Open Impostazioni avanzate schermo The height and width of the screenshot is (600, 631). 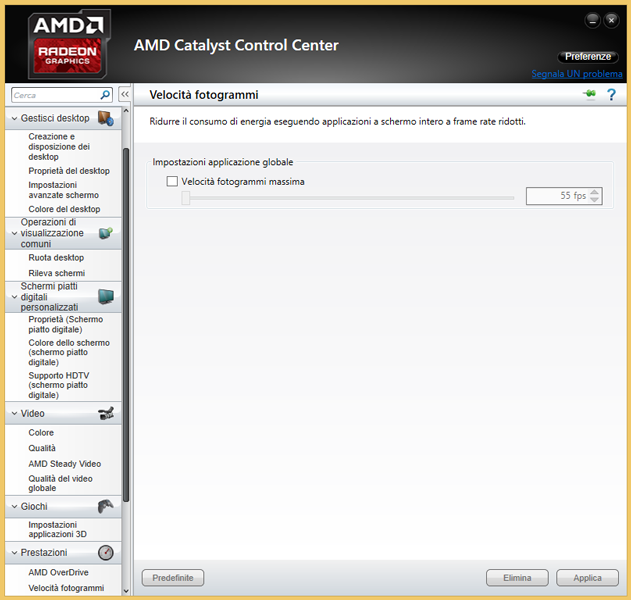coord(64,190)
